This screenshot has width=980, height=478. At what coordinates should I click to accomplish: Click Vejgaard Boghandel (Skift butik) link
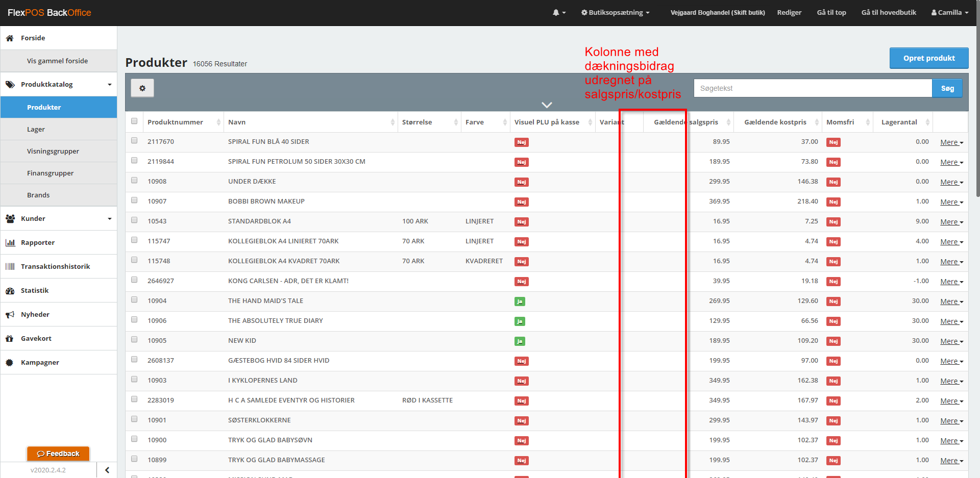pos(718,12)
